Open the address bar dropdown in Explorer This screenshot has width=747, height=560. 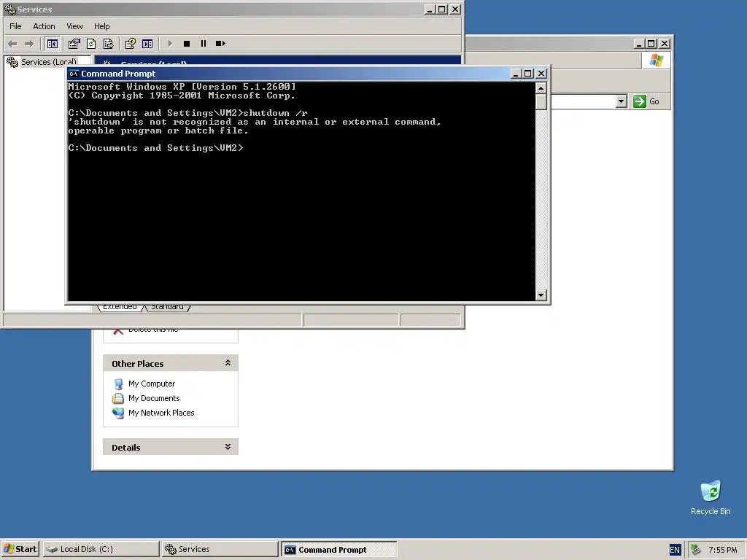pyautogui.click(x=621, y=101)
